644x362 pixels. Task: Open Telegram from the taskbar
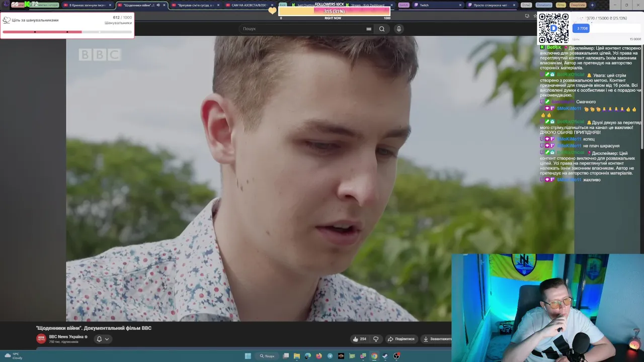pos(330,356)
